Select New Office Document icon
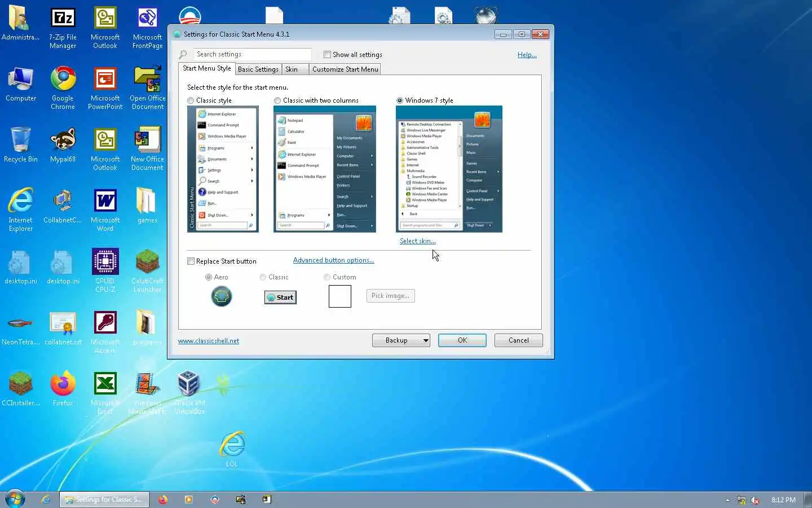This screenshot has width=812, height=508. pyautogui.click(x=147, y=149)
